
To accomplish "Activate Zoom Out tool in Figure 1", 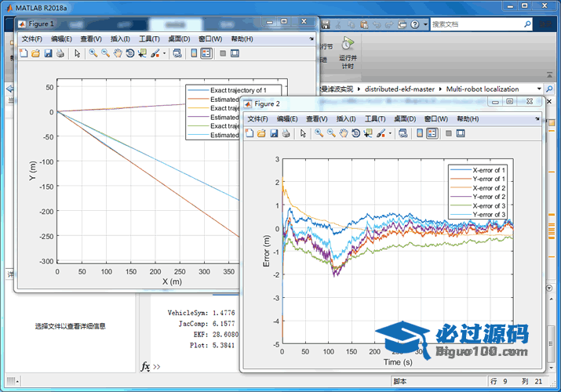I will [106, 53].
